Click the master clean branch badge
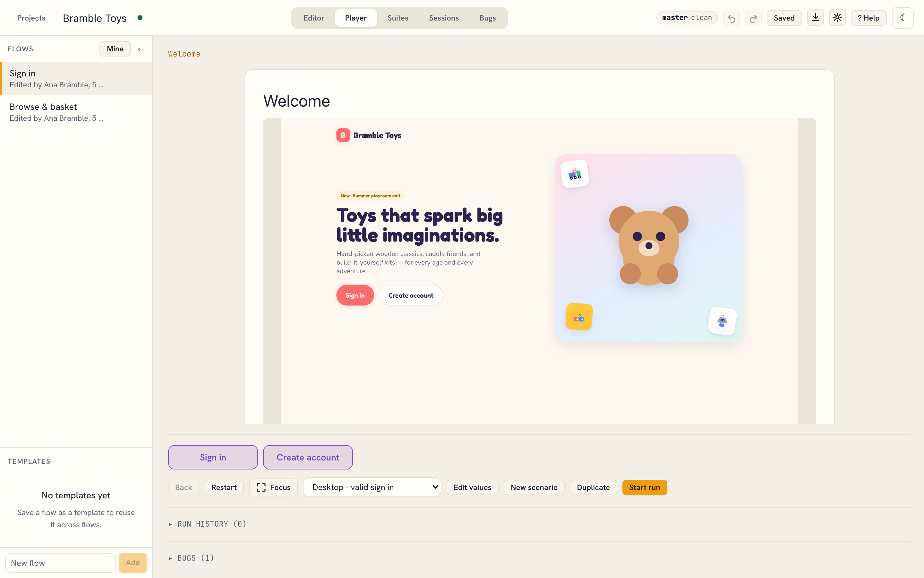Image resolution: width=924 pixels, height=578 pixels. point(687,18)
